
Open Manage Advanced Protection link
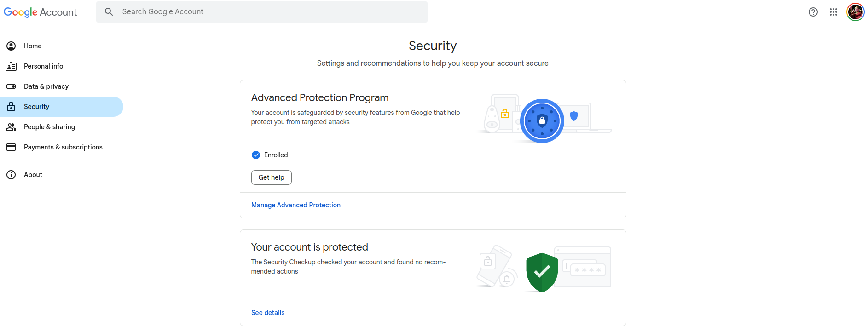tap(296, 205)
